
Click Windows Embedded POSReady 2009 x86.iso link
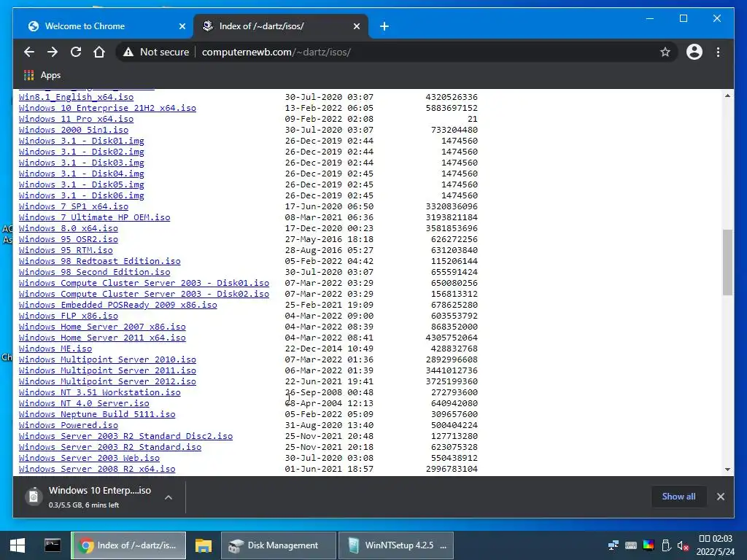coord(117,306)
